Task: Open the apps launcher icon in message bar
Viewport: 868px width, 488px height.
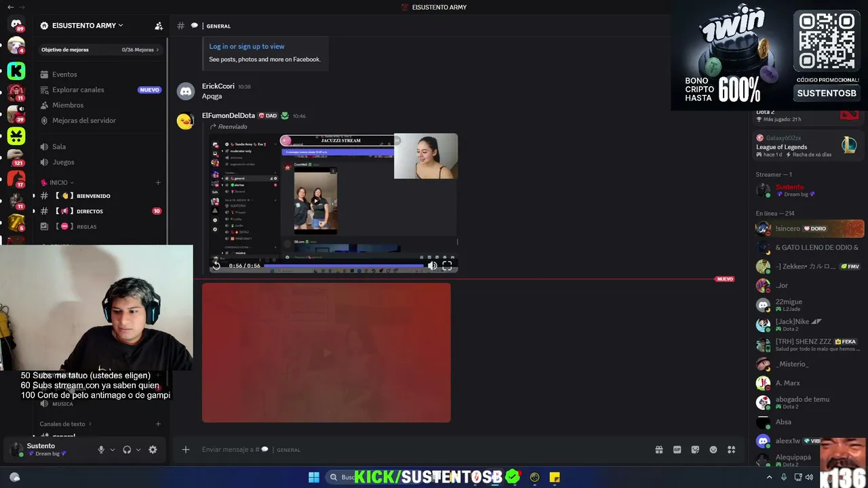Action: point(732,449)
